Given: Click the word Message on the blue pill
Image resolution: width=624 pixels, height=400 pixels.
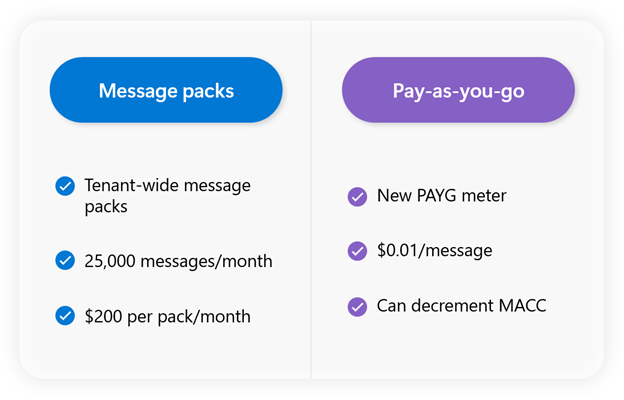Looking at the screenshot, I should click(x=138, y=91).
